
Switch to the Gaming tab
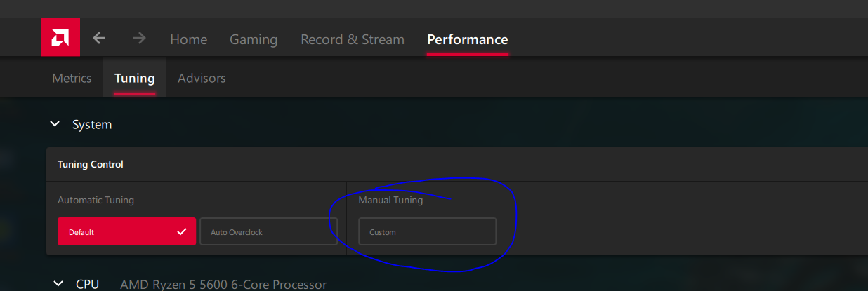254,39
